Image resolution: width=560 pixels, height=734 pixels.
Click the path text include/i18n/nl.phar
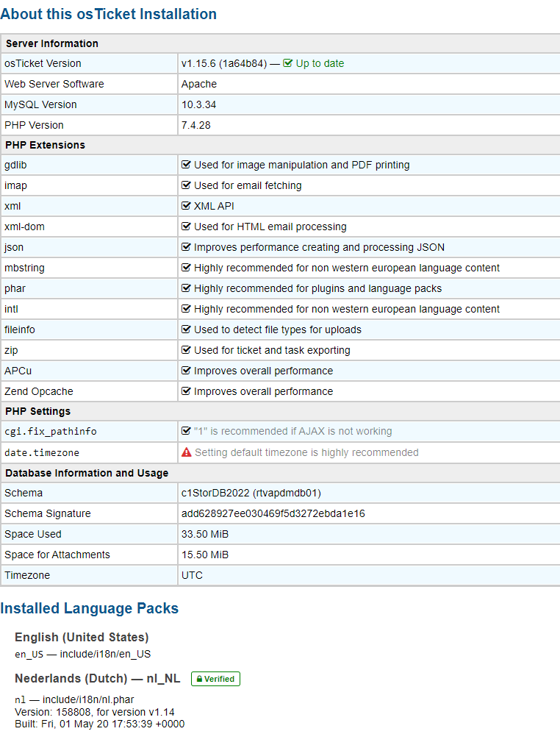pos(88,699)
